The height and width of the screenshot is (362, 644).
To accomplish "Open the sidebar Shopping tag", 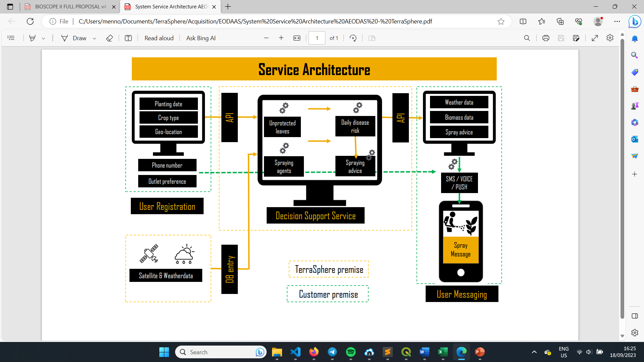I will pos(635,72).
